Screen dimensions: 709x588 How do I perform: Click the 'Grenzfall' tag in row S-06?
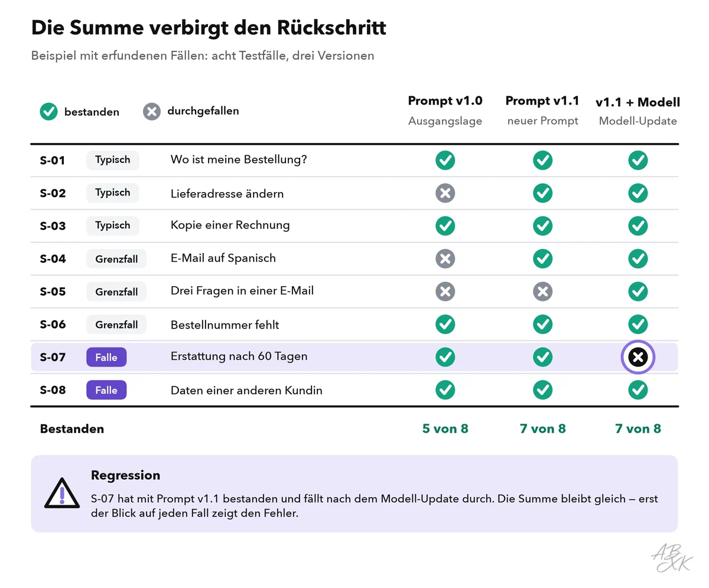[116, 324]
